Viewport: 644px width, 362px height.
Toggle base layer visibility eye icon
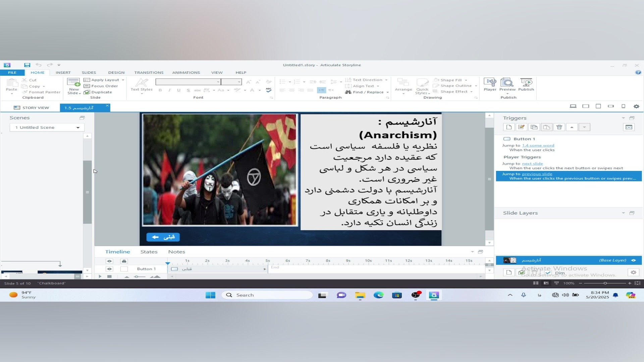coord(634,260)
